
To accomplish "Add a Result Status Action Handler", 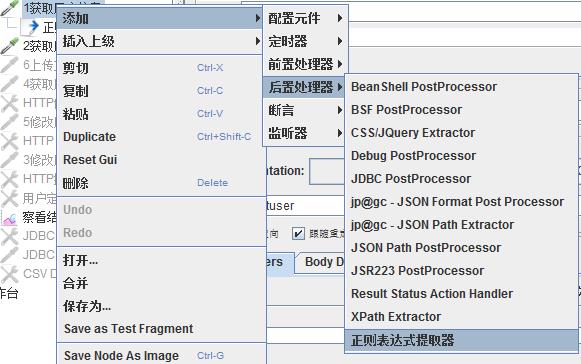I will tap(461, 294).
